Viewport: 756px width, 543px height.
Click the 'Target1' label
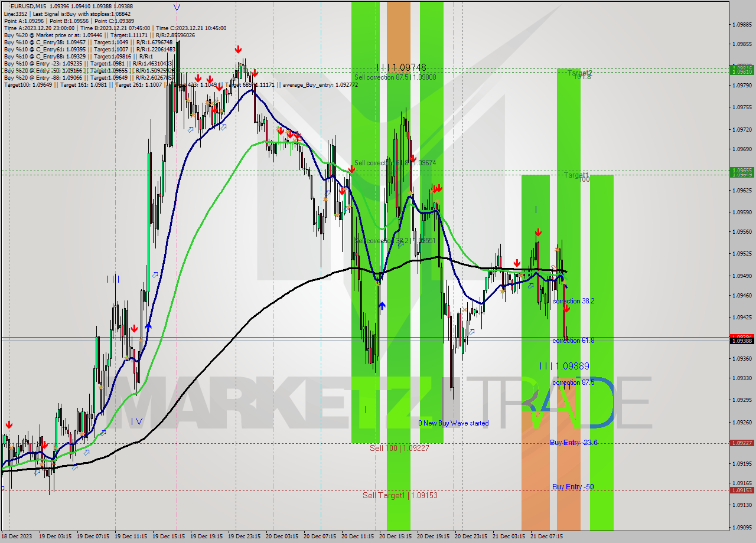coord(576,175)
